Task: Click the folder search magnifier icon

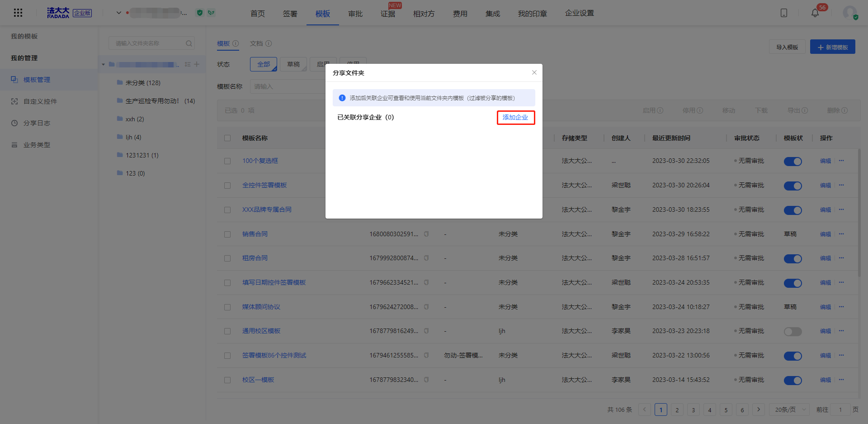Action: point(189,43)
